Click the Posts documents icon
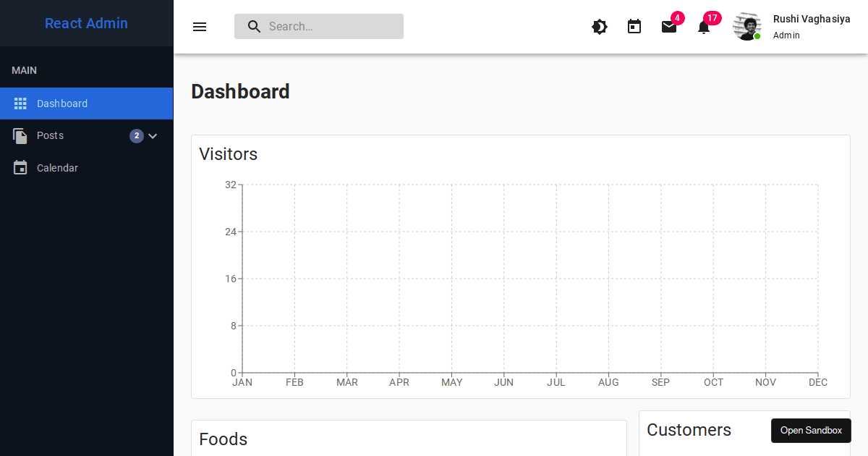868x456 pixels. pyautogui.click(x=20, y=135)
